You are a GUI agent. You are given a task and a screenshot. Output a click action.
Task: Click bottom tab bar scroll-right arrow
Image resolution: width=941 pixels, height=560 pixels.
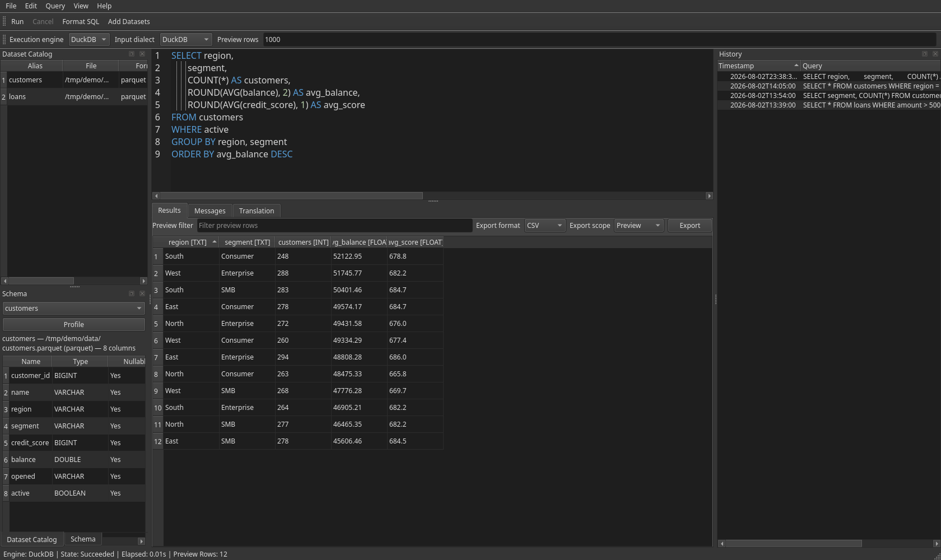[x=141, y=542]
